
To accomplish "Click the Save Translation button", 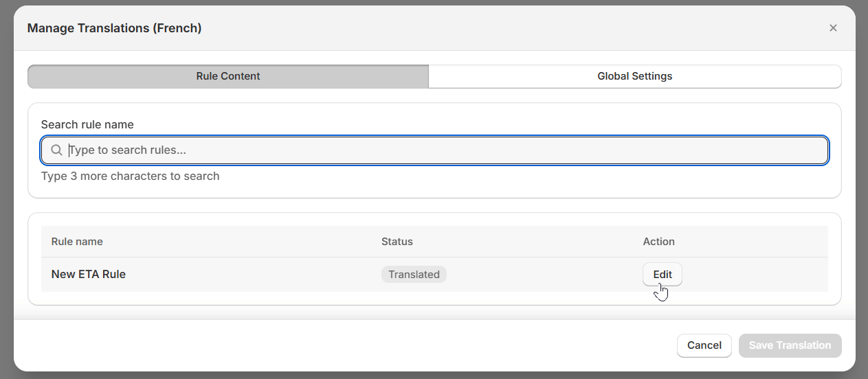I will (x=790, y=345).
